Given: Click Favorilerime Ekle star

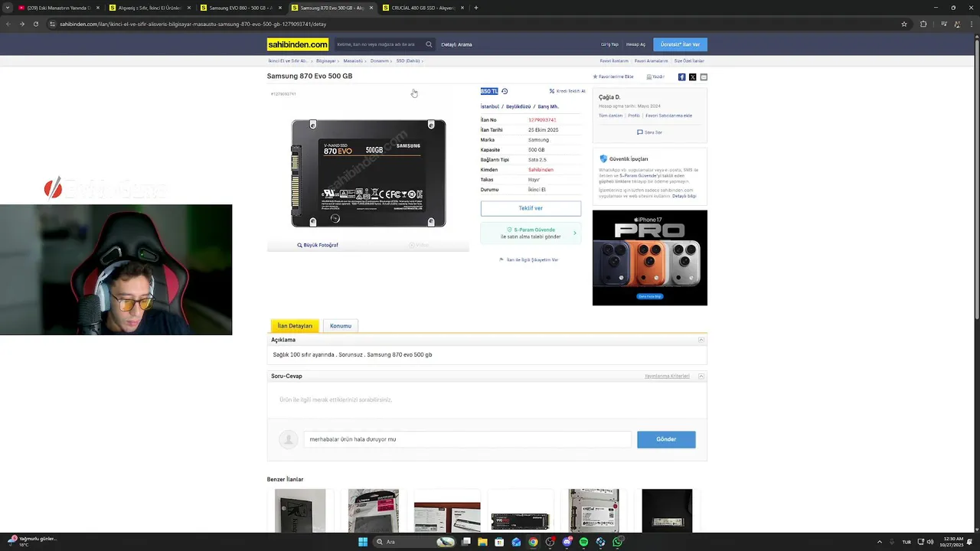Looking at the screenshot, I should [x=613, y=77].
